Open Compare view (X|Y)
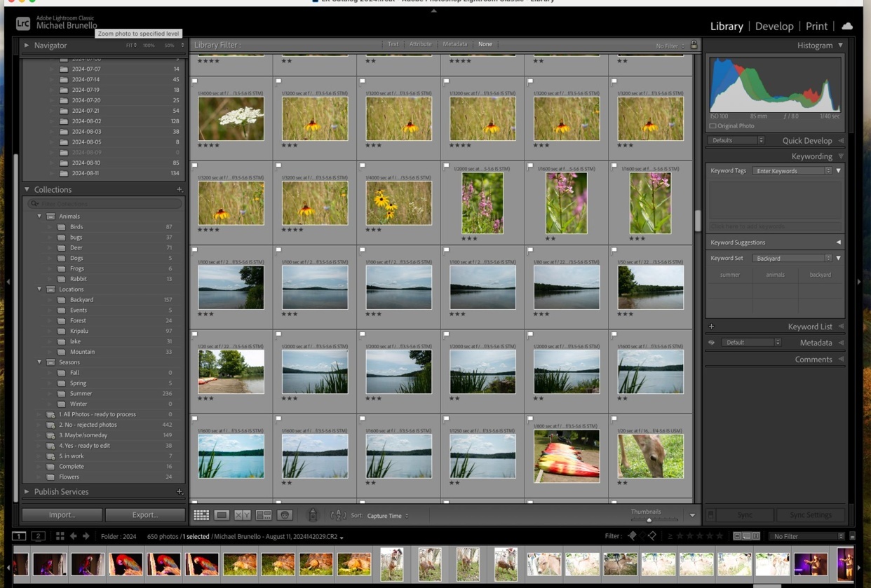 pyautogui.click(x=243, y=515)
